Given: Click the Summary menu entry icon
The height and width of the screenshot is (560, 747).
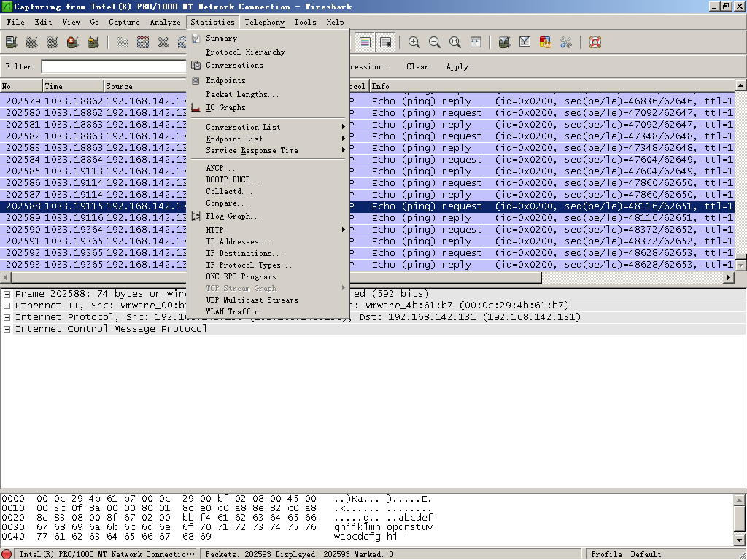Looking at the screenshot, I should (196, 39).
